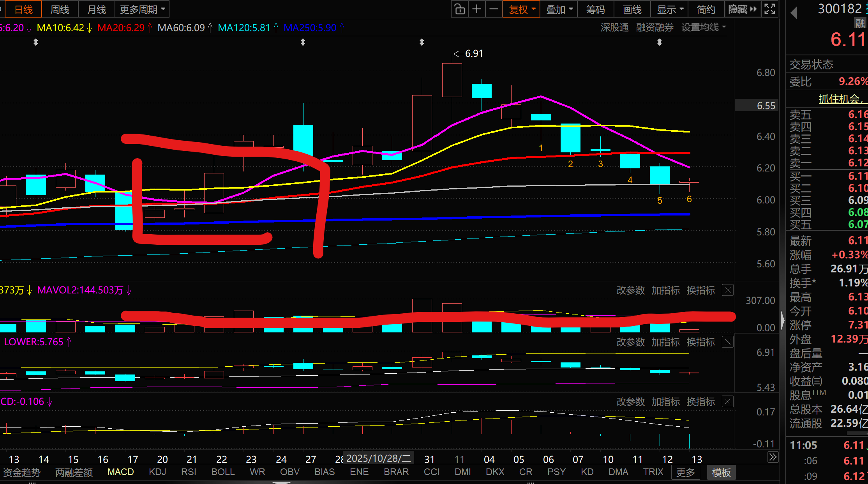
Task: Click the 6.91 high price marker
Action: (473, 53)
